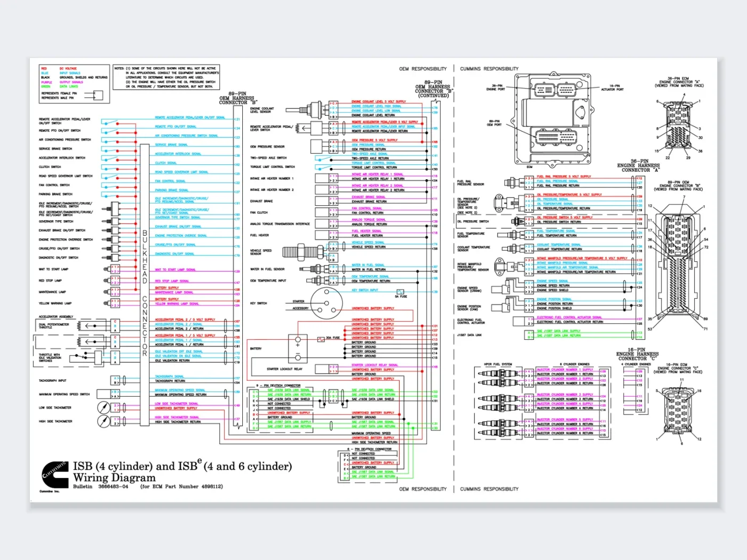Image resolution: width=747 pixels, height=560 pixels.
Task: Click the "FUEL RAIL PRESSURE SENSOR" label
Action: [x=471, y=183]
